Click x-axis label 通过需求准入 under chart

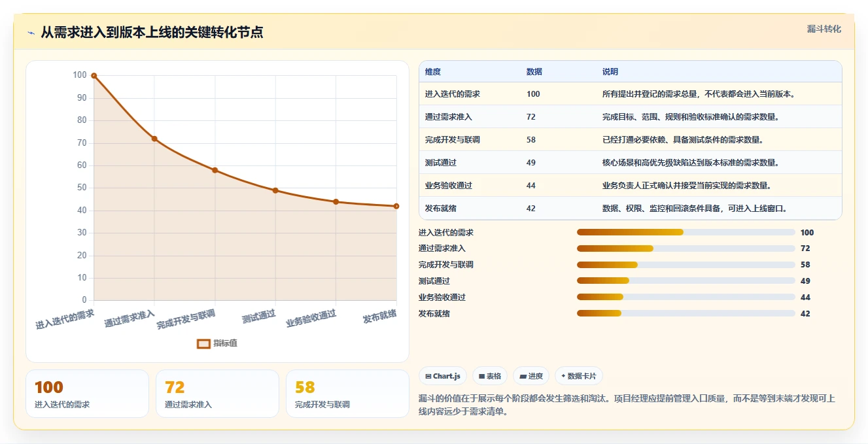tap(129, 319)
